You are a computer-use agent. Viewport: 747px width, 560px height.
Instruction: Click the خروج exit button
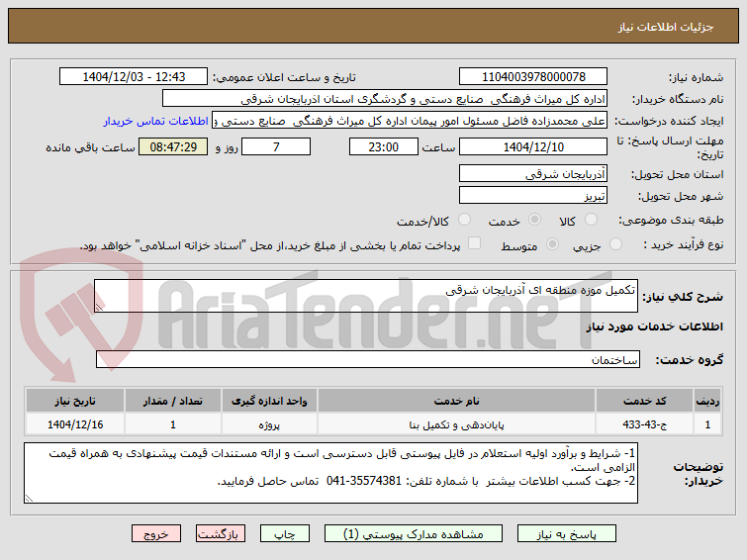point(156,534)
